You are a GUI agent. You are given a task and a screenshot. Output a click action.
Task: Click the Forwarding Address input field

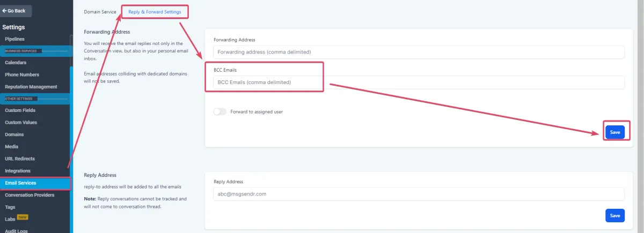click(x=414, y=52)
